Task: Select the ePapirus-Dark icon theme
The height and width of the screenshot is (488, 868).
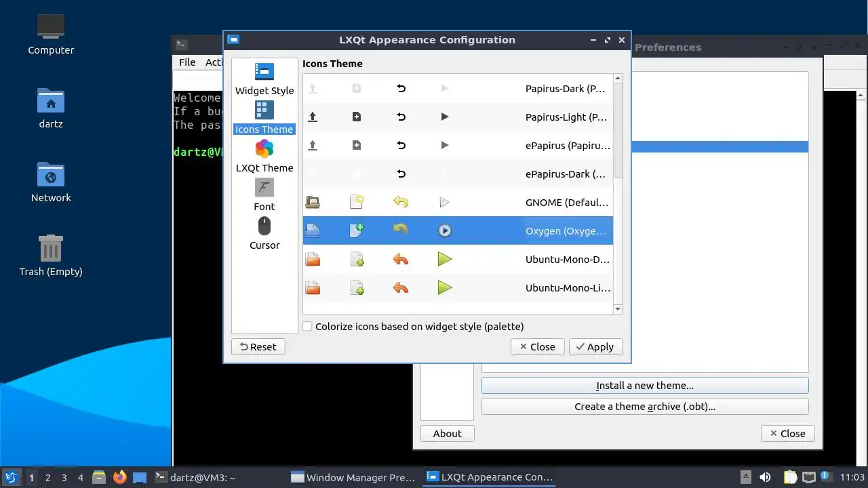Action: (458, 174)
